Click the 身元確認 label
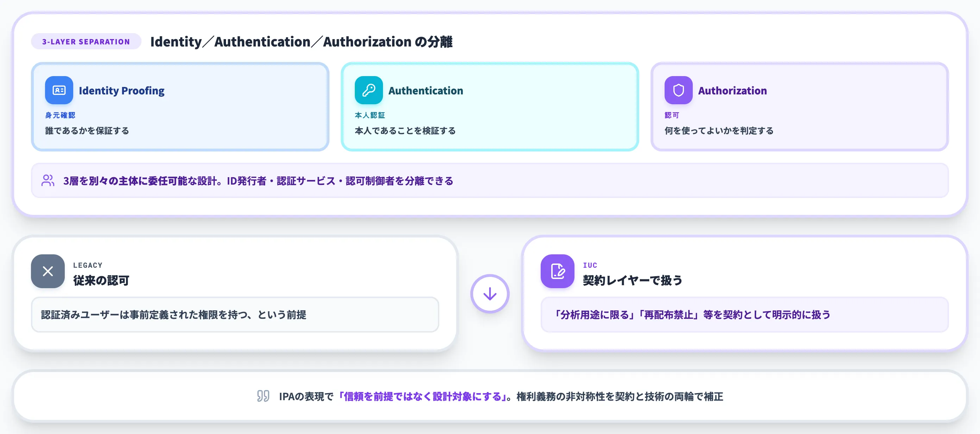This screenshot has width=980, height=434. click(x=60, y=115)
